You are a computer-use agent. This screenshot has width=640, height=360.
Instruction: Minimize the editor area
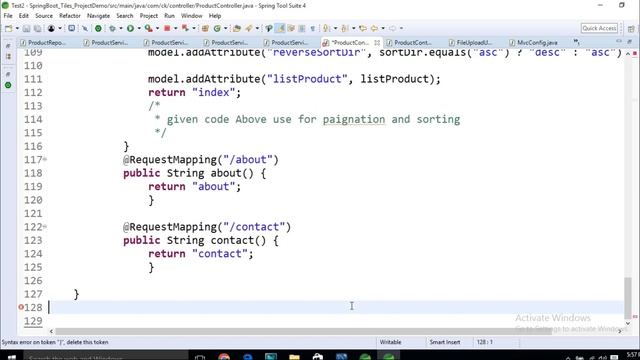619,41
